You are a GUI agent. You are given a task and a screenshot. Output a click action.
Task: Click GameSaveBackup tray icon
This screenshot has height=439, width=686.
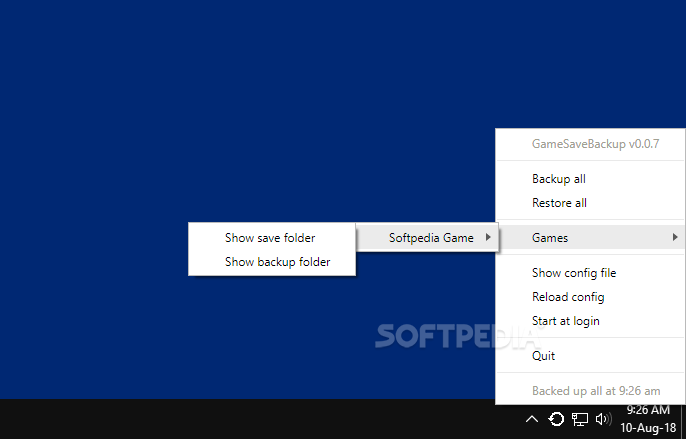[556, 419]
